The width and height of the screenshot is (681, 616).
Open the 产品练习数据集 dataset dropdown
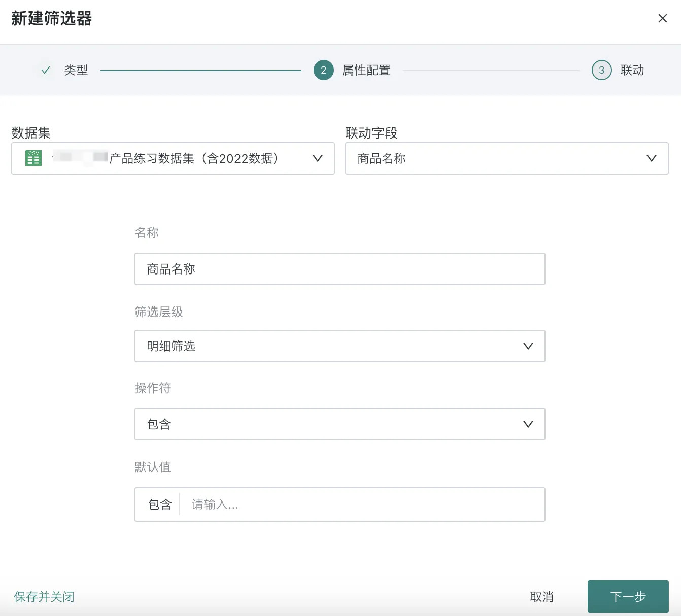tap(193, 158)
